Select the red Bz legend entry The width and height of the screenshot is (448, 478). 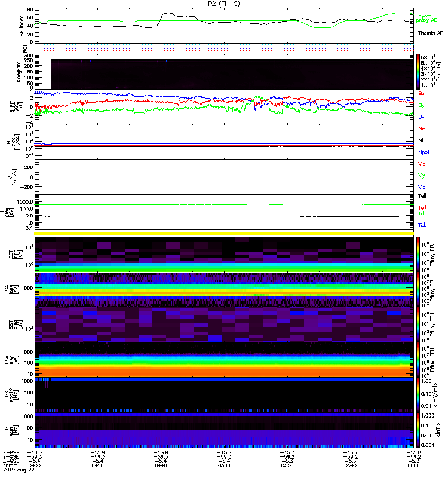point(421,93)
